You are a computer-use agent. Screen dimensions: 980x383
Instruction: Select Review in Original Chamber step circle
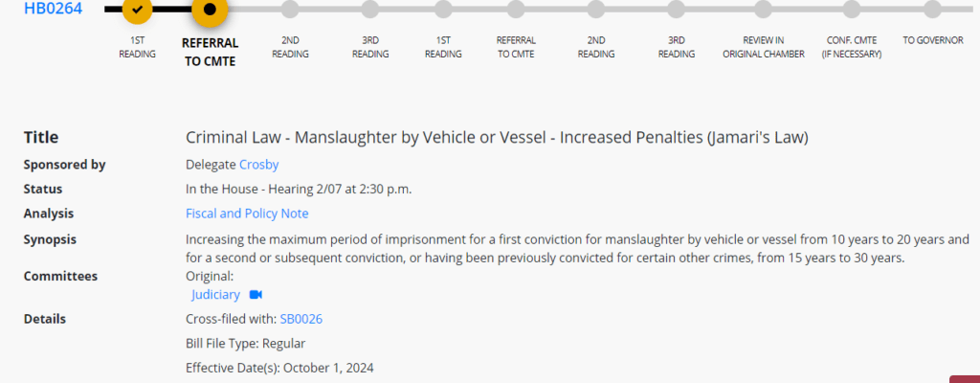coord(763,9)
